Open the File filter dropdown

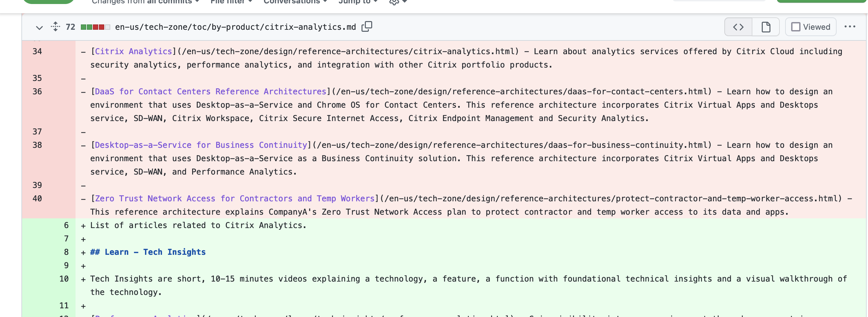pyautogui.click(x=232, y=2)
